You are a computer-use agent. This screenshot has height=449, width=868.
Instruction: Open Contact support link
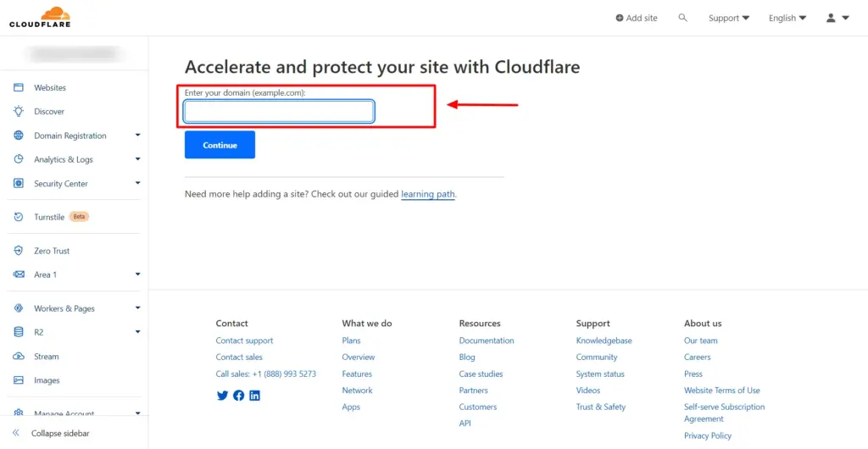244,341
